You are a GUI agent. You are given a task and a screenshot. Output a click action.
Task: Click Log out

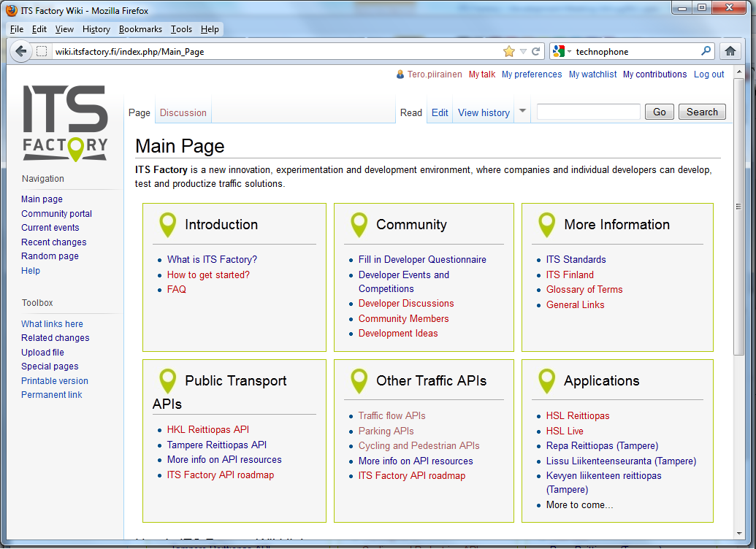click(x=709, y=74)
